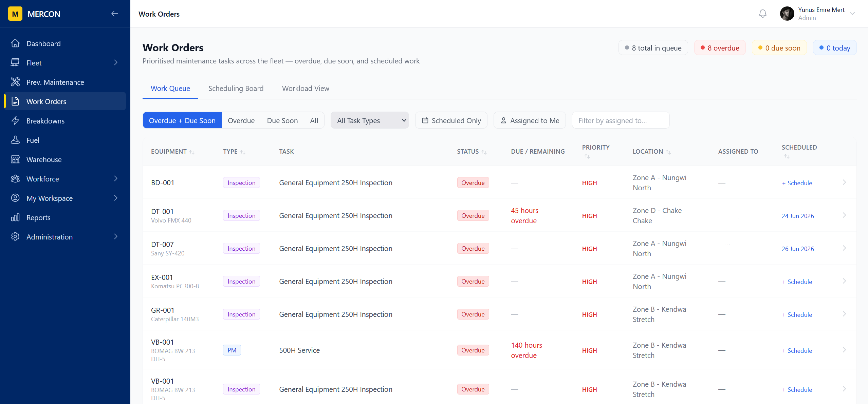Open user account menu chevron
Viewport: 868px width, 404px height.
852,14
